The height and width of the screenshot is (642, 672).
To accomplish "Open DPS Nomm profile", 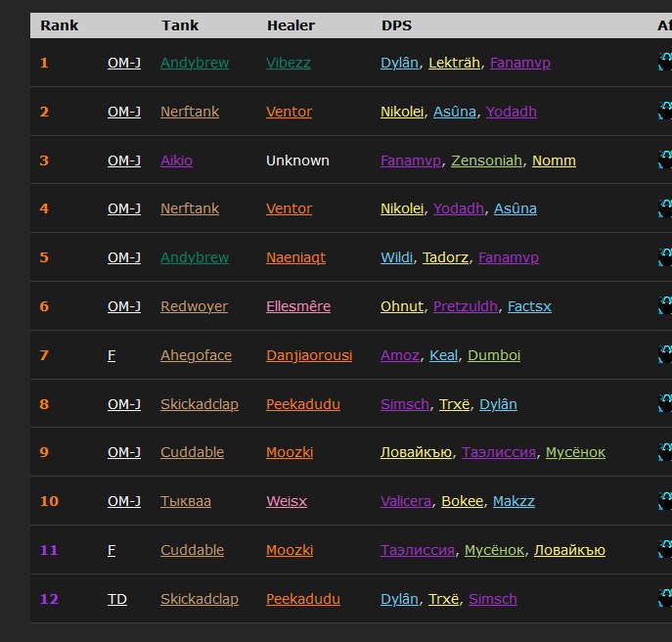I will pos(554,160).
